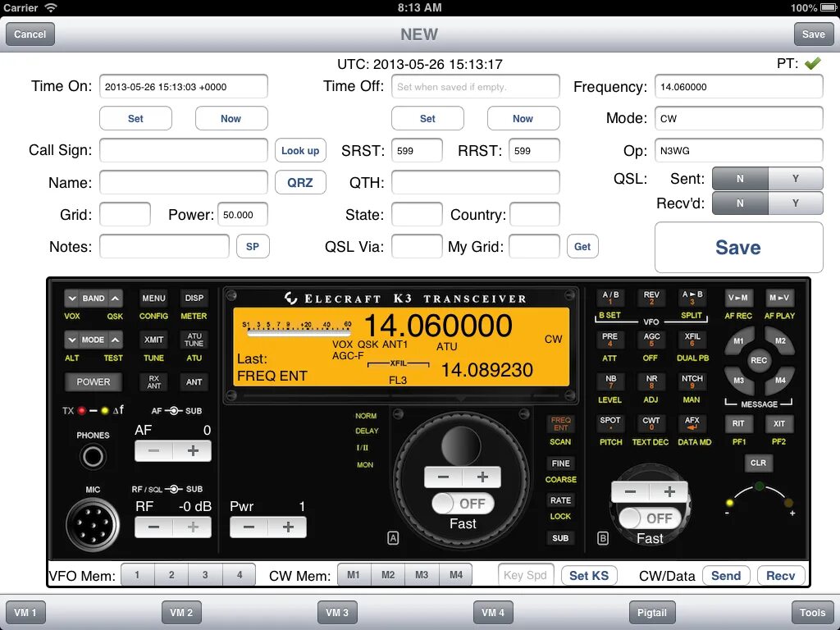
Task: Tap the RIT key
Action: [x=738, y=423]
